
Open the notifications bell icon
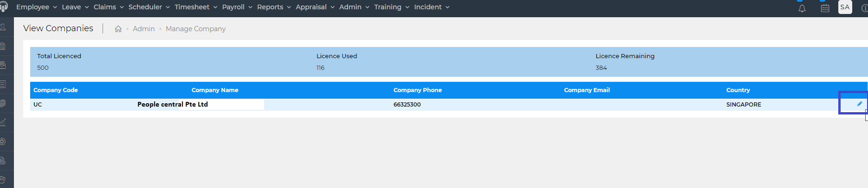pyautogui.click(x=802, y=8)
